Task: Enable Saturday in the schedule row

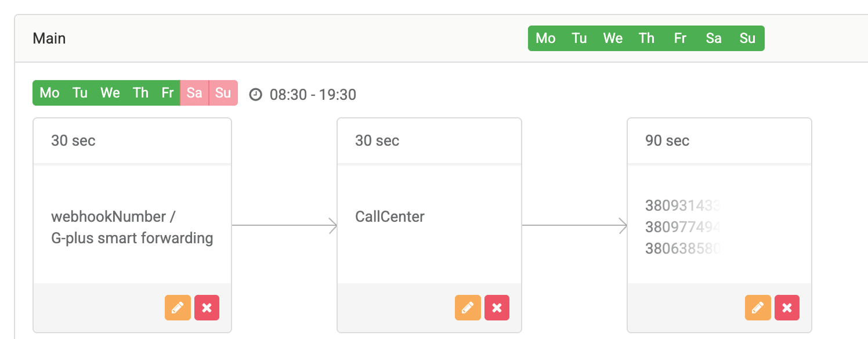Action: (x=194, y=93)
